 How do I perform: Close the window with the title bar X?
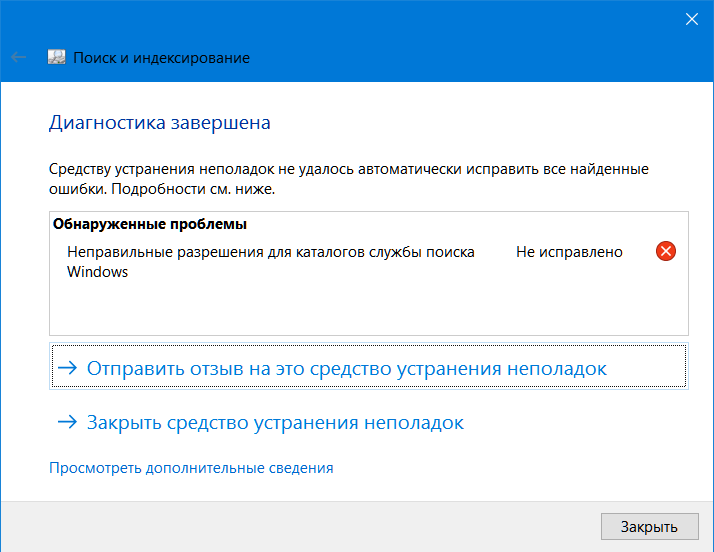point(691,18)
